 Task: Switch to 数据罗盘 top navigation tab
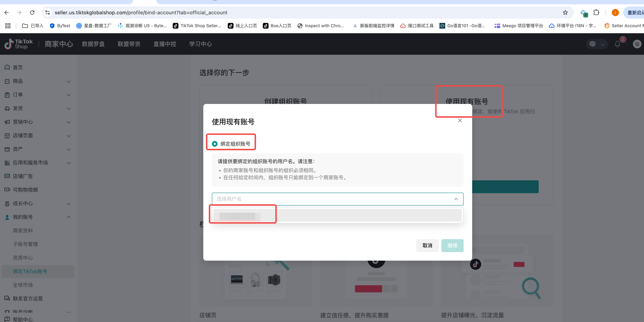click(93, 44)
